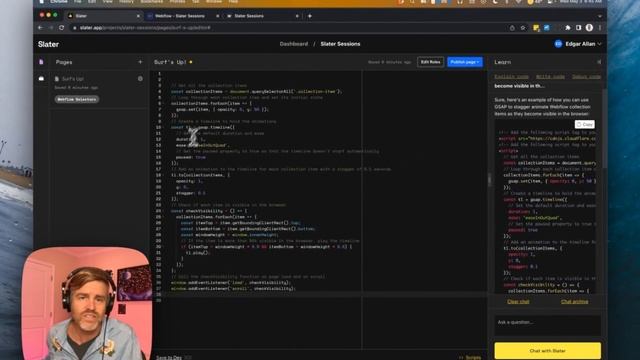Click the Ask a question input field
The image size is (640, 360).
pos(547,325)
